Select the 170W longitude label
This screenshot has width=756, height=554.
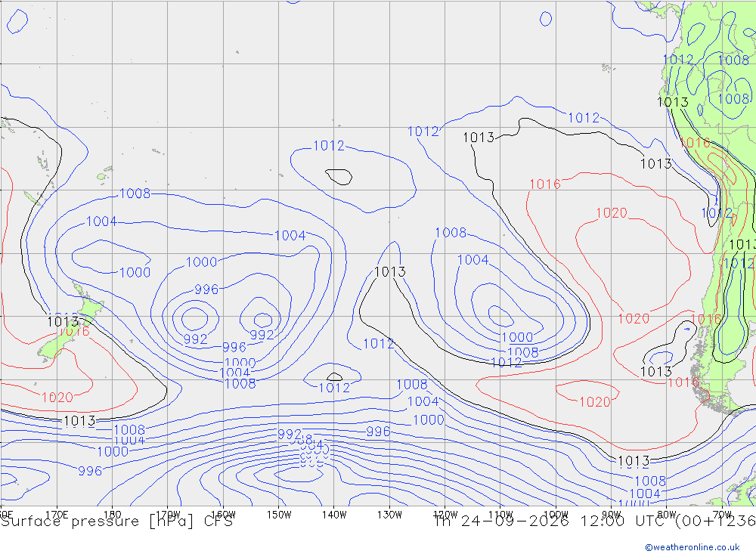pos(169,515)
